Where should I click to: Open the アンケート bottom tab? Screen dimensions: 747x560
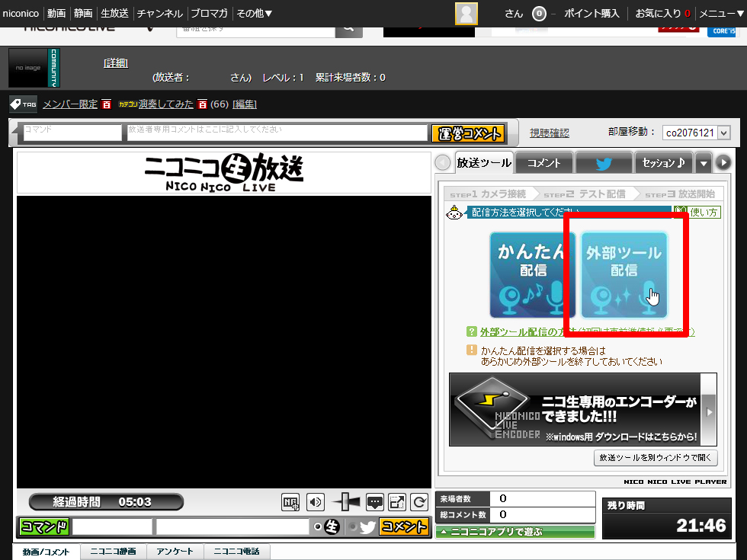(175, 552)
